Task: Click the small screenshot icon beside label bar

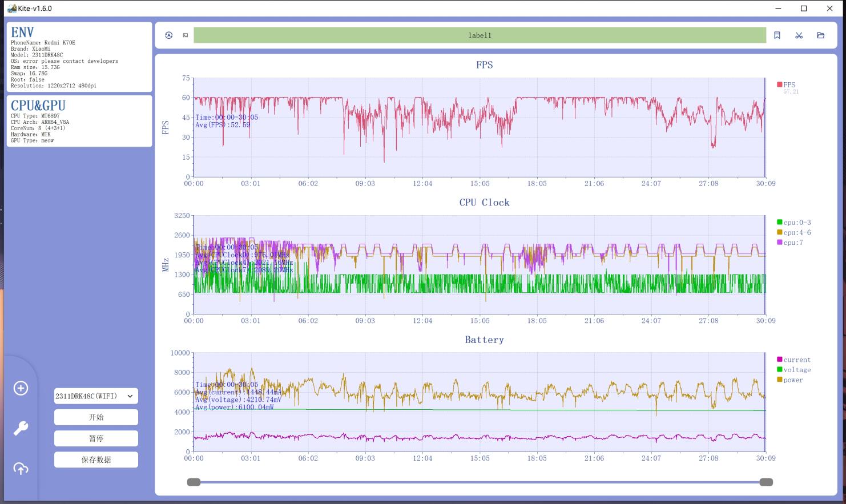Action: (x=186, y=35)
